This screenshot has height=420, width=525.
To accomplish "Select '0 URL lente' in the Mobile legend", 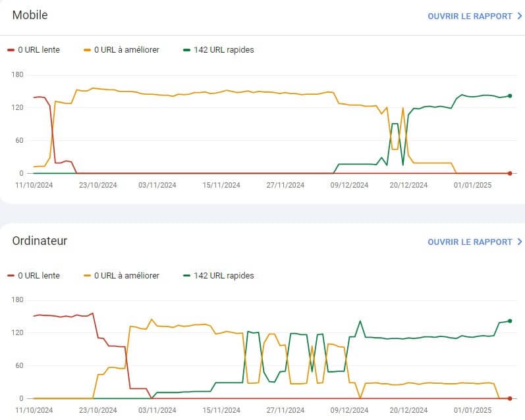I will [39, 50].
